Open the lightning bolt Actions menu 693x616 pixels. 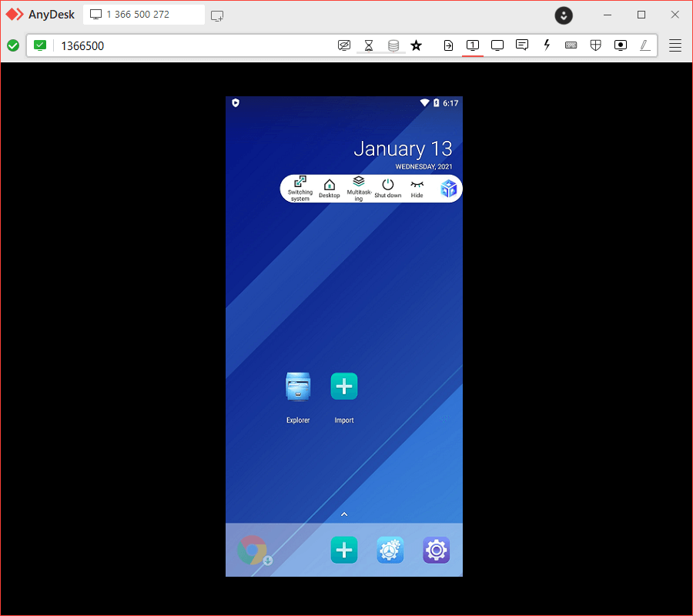click(x=547, y=45)
